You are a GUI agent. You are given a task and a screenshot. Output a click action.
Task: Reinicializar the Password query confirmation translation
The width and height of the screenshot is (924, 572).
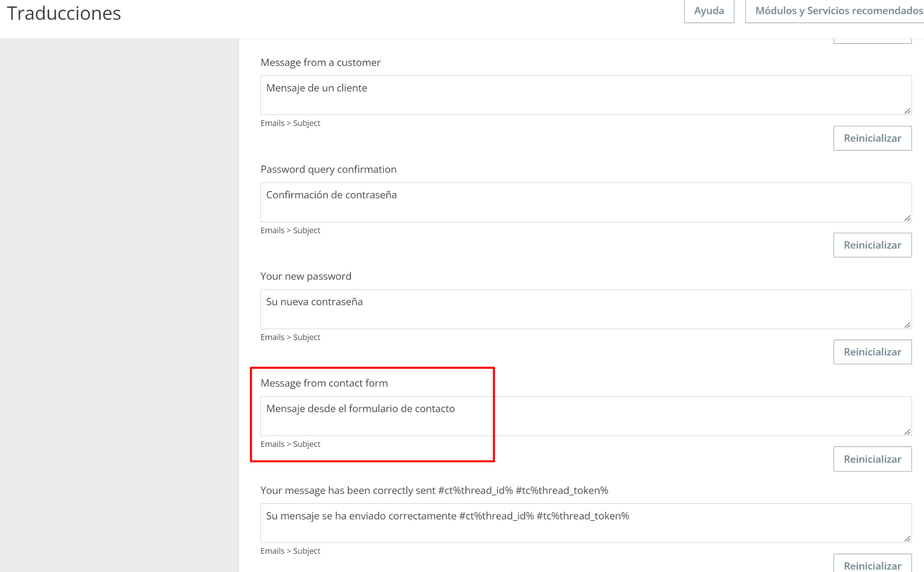coord(872,245)
